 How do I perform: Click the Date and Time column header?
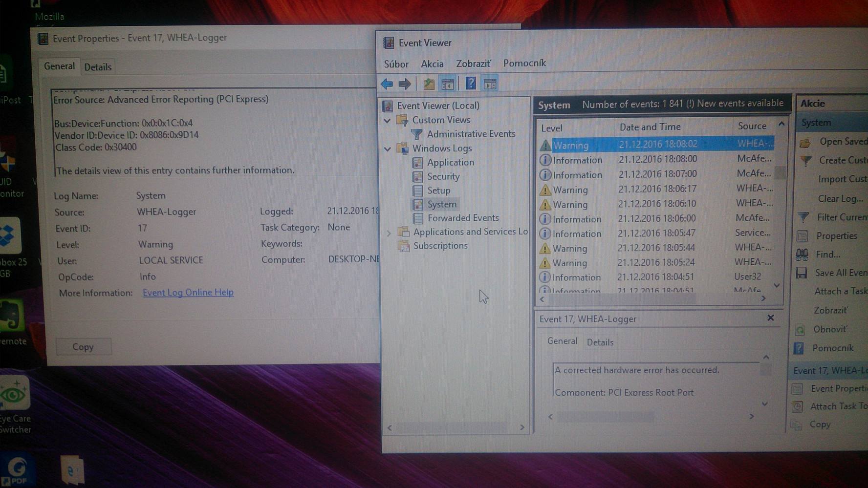click(x=650, y=127)
